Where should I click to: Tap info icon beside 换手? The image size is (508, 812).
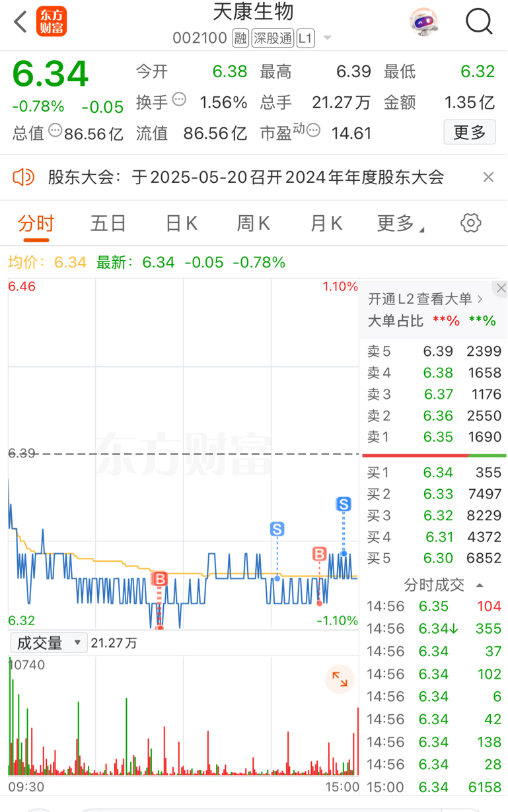pyautogui.click(x=179, y=100)
